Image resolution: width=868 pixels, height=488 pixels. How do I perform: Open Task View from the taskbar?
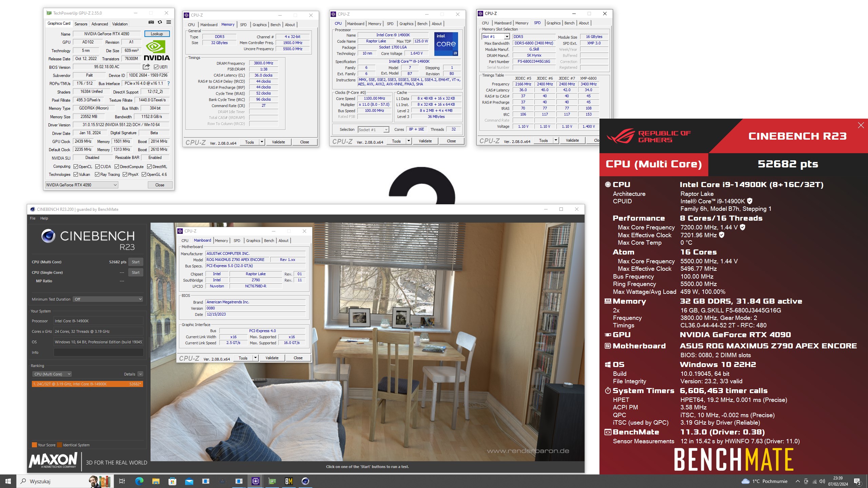click(x=122, y=481)
